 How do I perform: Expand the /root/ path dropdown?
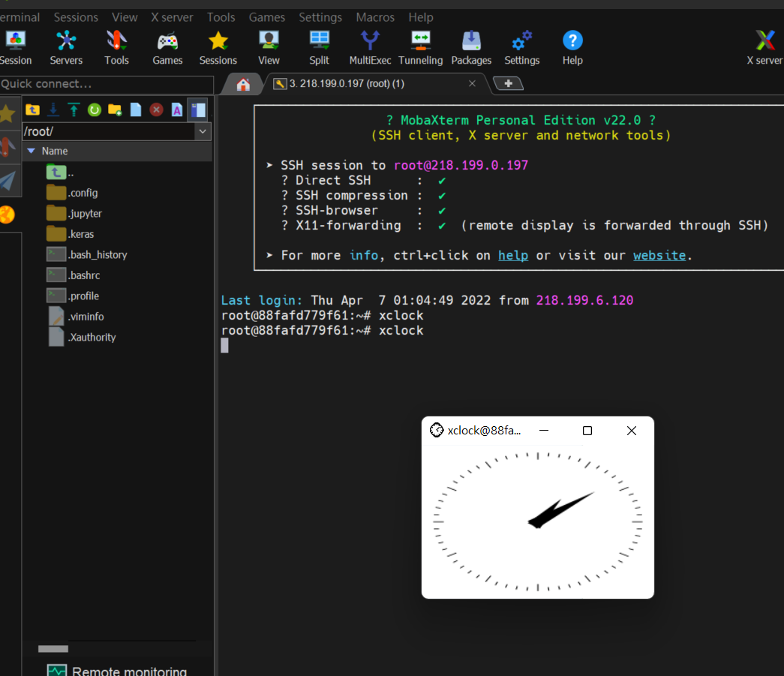tap(203, 131)
